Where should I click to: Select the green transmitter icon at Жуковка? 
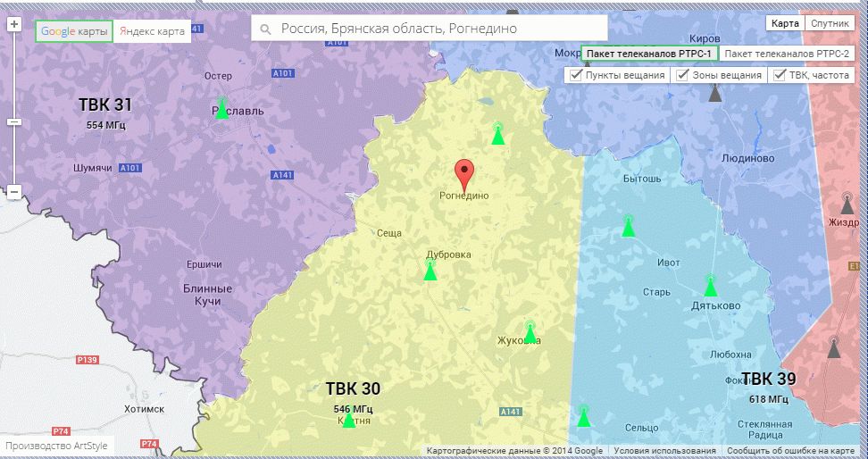pyautogui.click(x=530, y=333)
